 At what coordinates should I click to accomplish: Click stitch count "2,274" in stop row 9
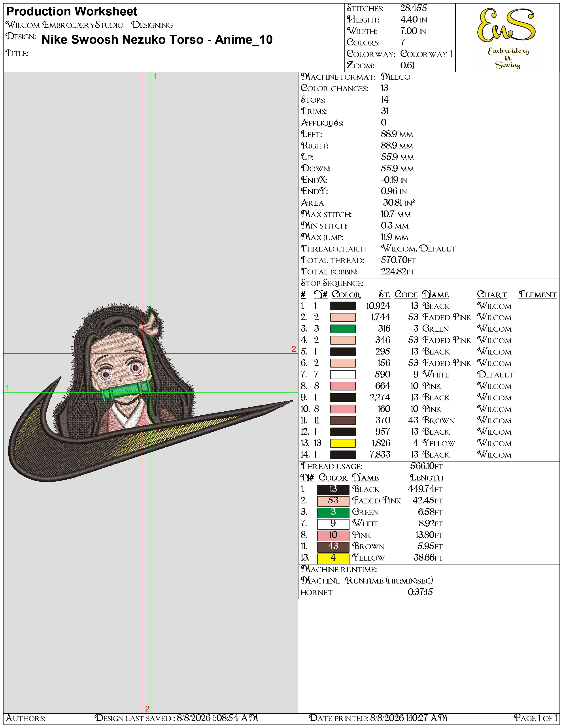(380, 398)
